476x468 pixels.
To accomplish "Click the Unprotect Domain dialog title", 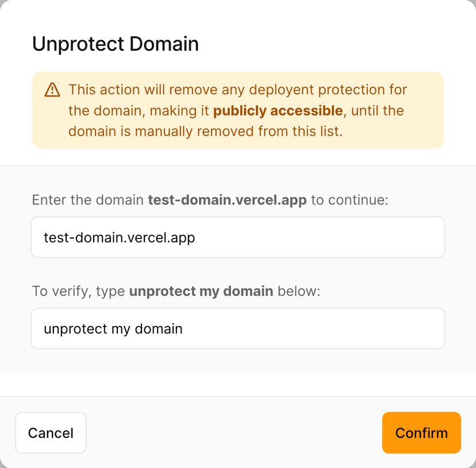I will click(115, 44).
